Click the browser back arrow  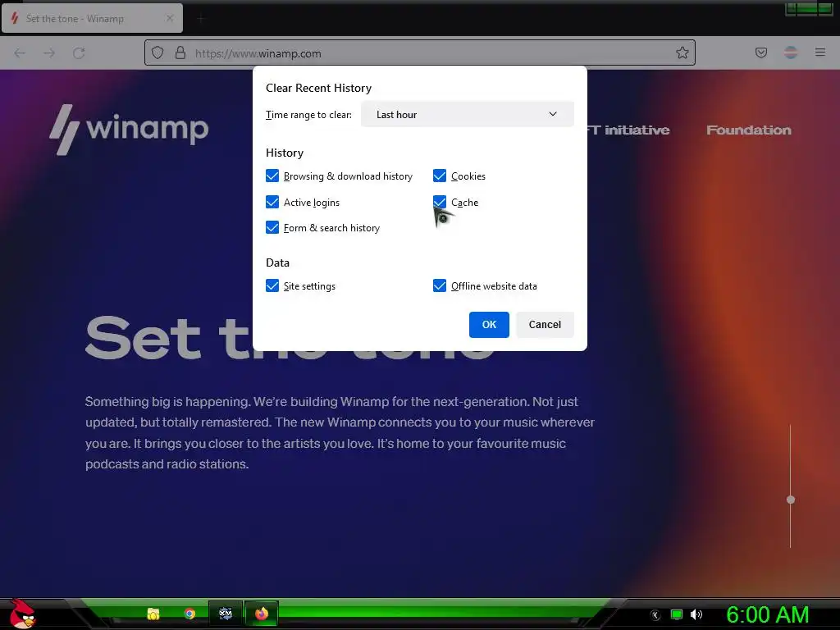point(20,53)
